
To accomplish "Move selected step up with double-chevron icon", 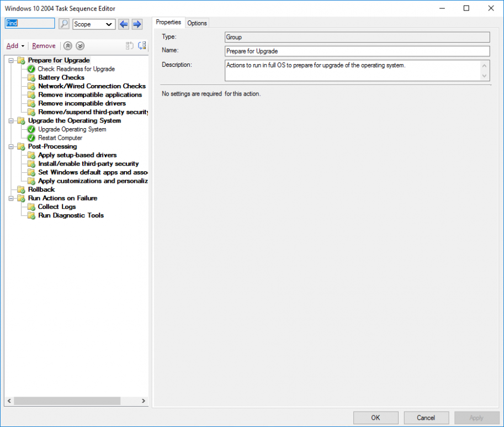I will tap(68, 46).
